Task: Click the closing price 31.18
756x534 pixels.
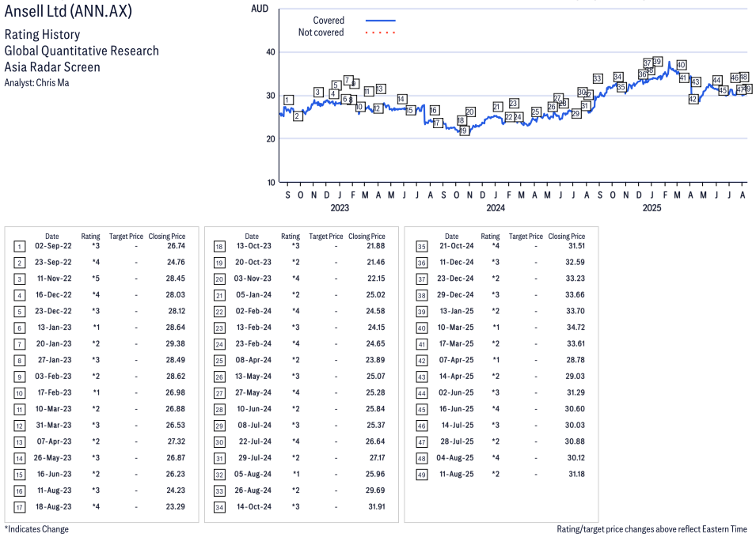Action: (576, 474)
